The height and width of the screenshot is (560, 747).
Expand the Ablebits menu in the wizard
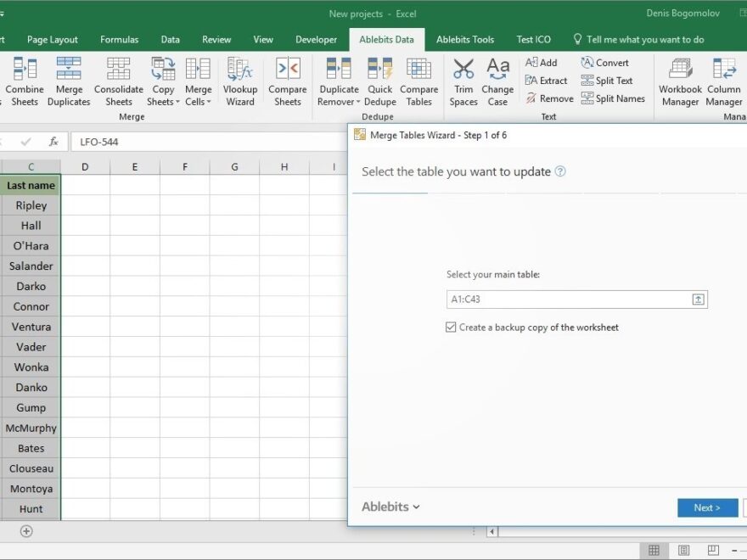pos(390,507)
